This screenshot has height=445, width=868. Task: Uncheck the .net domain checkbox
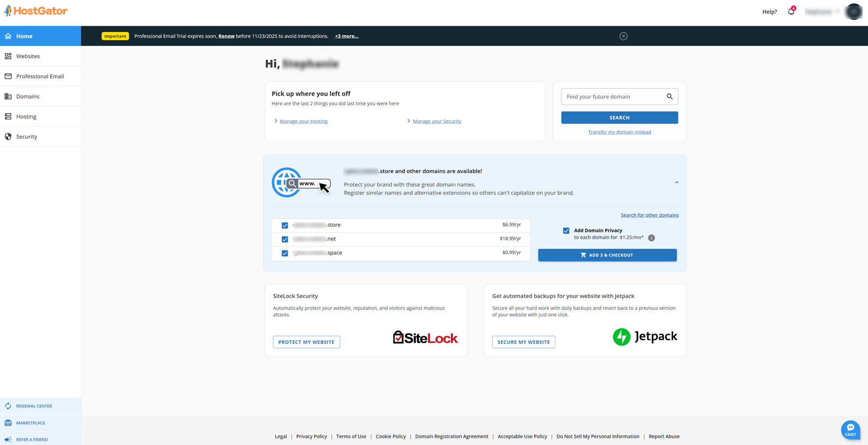click(x=285, y=239)
